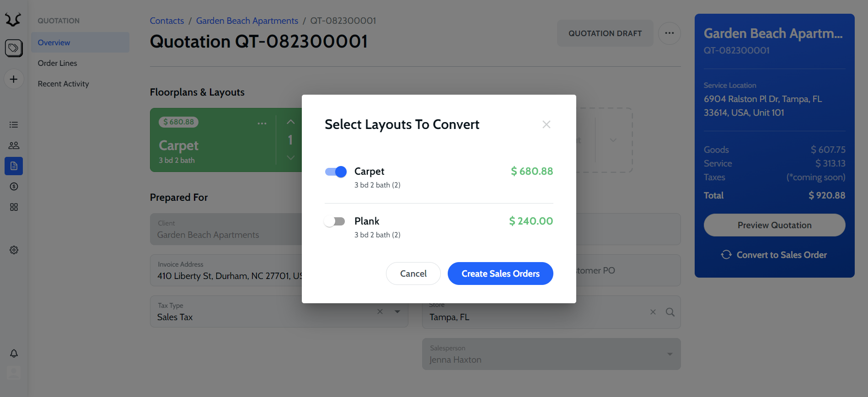The width and height of the screenshot is (868, 397).
Task: Open the list view sidebar icon
Action: pyautogui.click(x=14, y=125)
